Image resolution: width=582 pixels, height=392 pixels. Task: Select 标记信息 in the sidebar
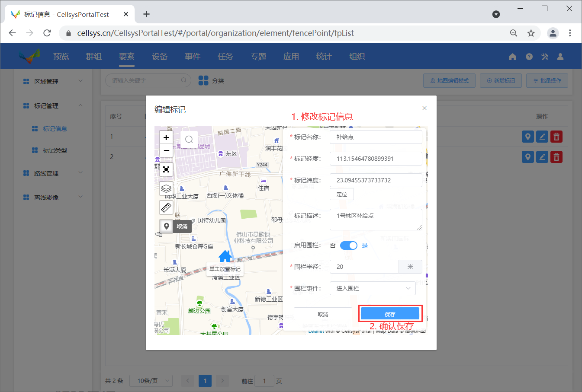[x=55, y=129]
